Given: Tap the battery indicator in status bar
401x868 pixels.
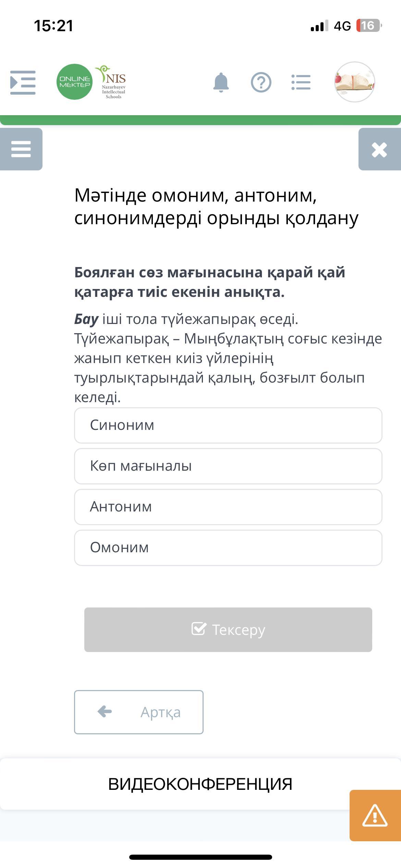Looking at the screenshot, I should [x=369, y=26].
